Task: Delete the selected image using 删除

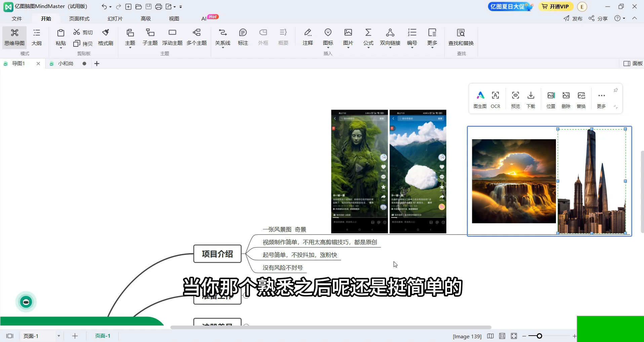Action: (x=566, y=100)
